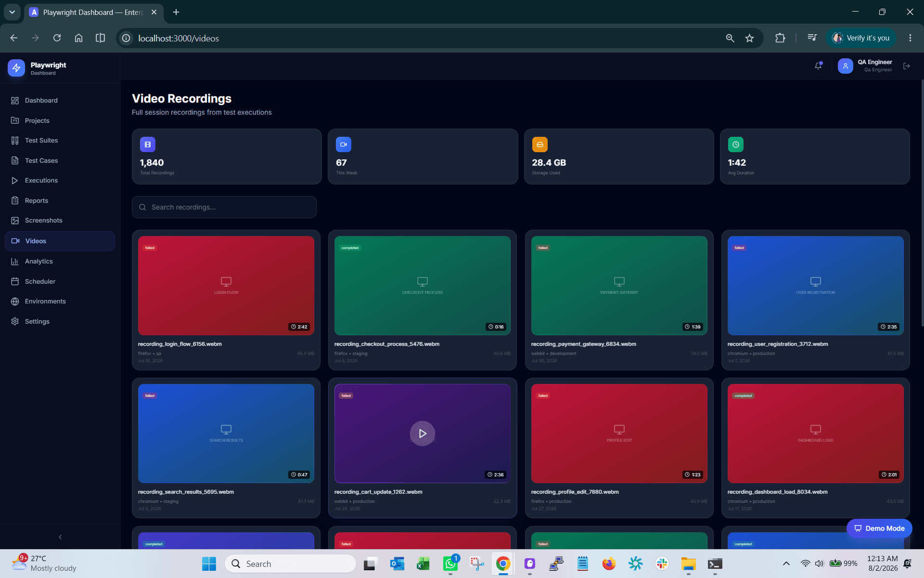Click the recording_profile_edit_7880.webm file name
The width and height of the screenshot is (924, 578).
tap(575, 492)
